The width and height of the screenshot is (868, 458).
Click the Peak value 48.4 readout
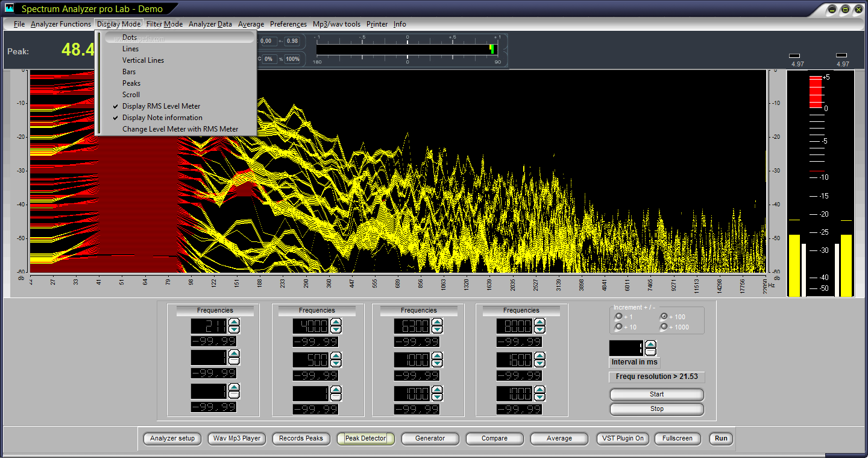78,50
